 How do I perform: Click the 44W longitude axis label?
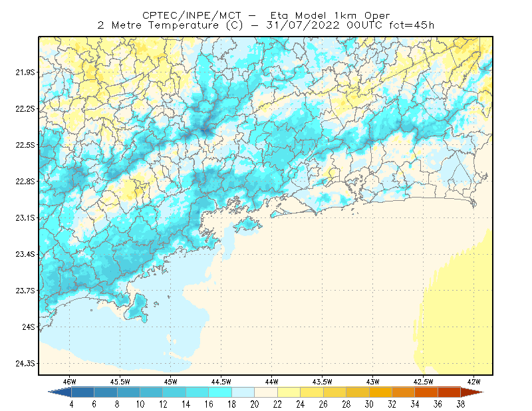pos(271,382)
